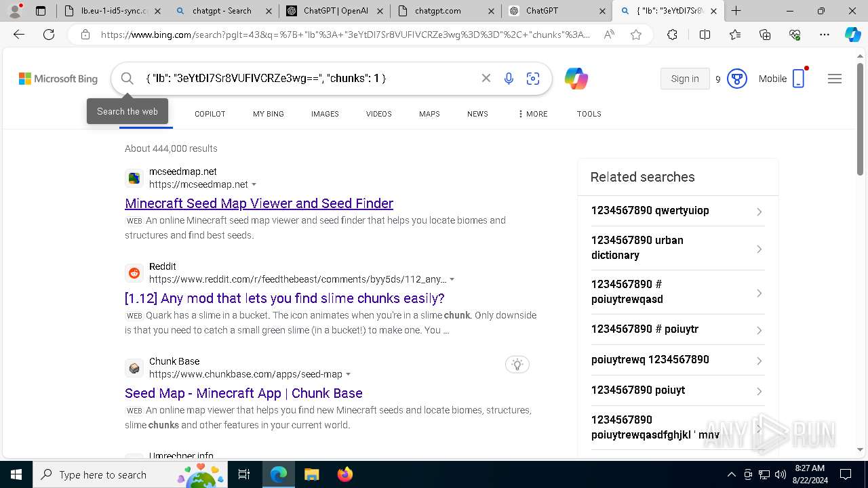The width and height of the screenshot is (868, 488).
Task: Launch Firefox from the taskbar
Action: [x=345, y=474]
